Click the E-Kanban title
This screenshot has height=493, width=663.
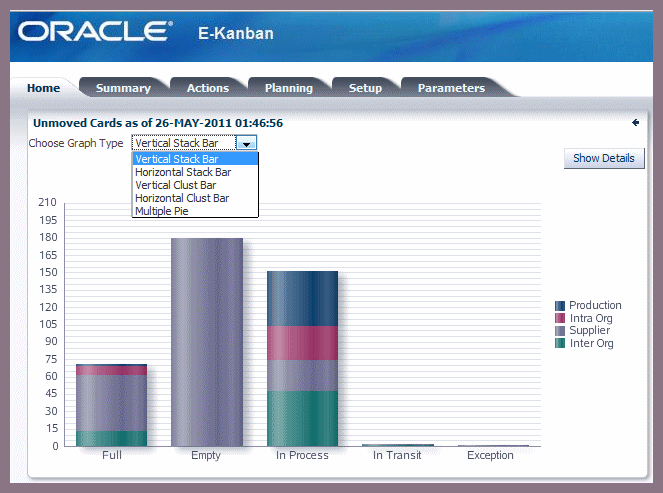pyautogui.click(x=236, y=33)
